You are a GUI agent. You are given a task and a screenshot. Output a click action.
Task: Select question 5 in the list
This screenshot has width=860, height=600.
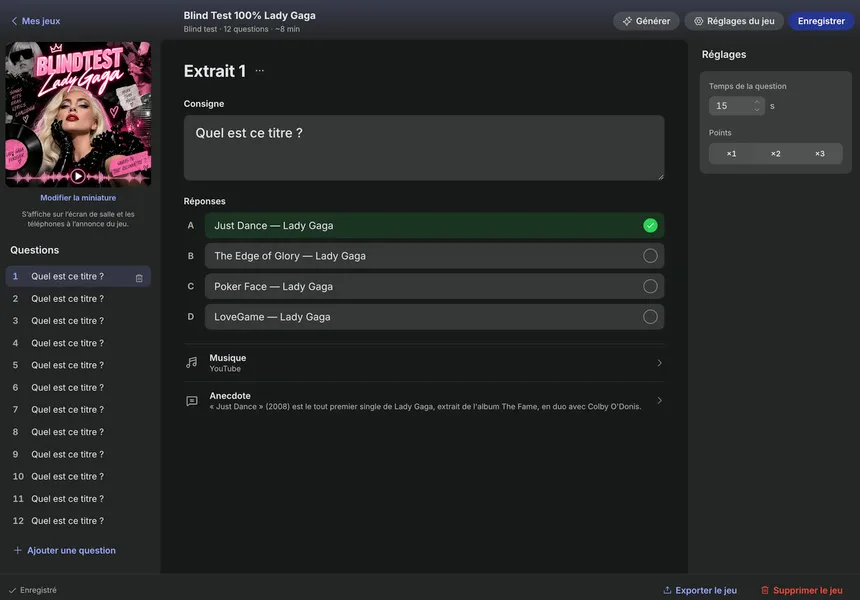click(x=78, y=365)
